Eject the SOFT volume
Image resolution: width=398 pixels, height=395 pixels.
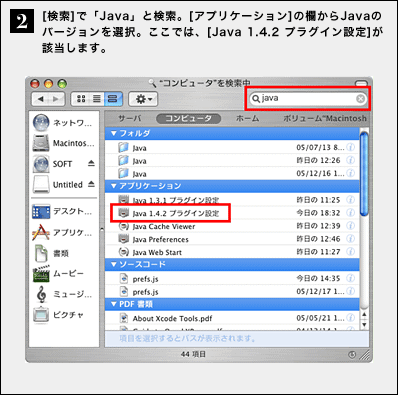point(91,163)
